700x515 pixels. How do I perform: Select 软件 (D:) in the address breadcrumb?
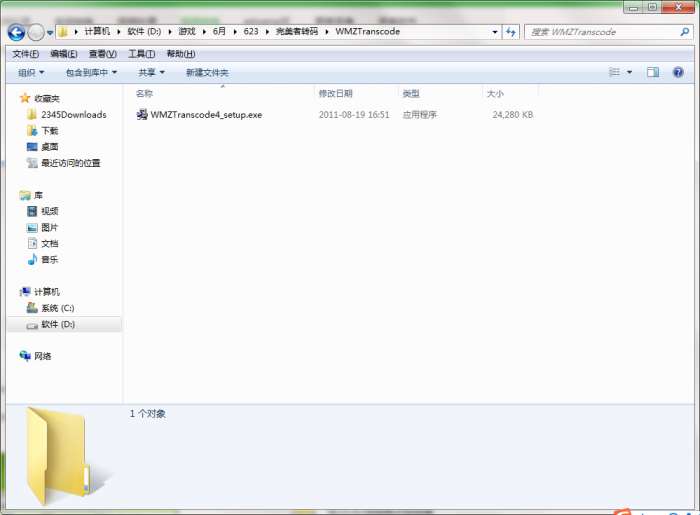point(144,31)
